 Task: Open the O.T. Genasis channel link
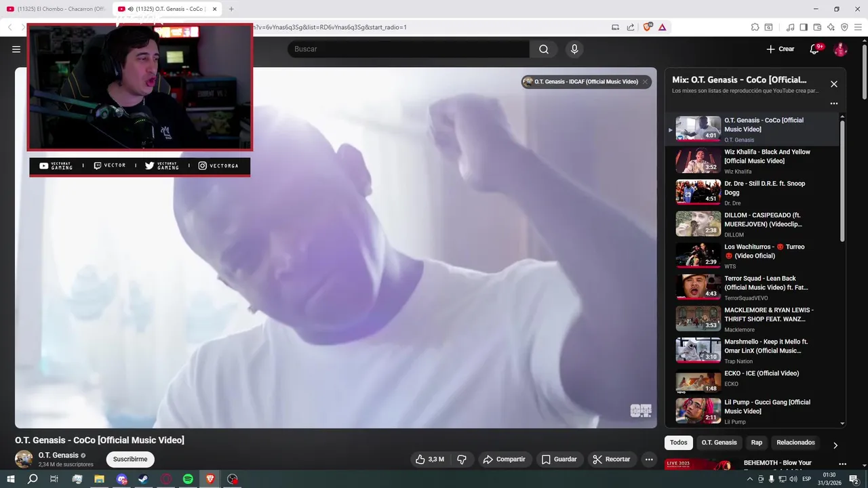coord(58,455)
